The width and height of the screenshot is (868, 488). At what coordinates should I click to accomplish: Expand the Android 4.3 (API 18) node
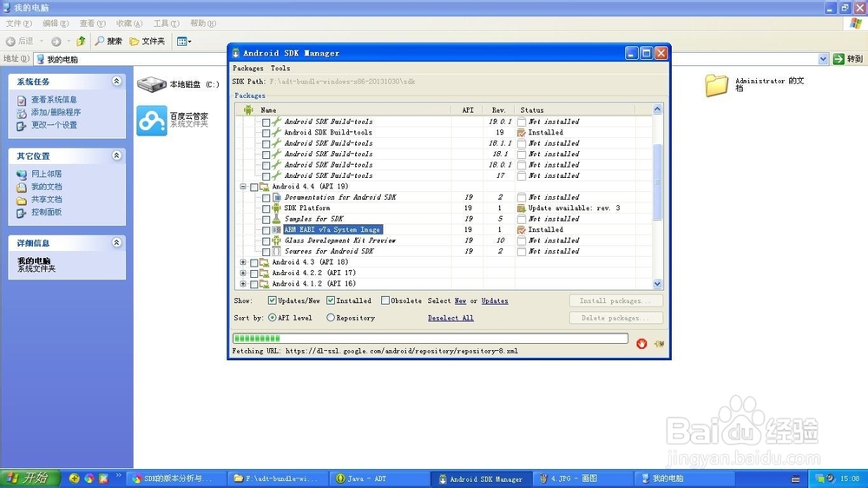click(243, 262)
